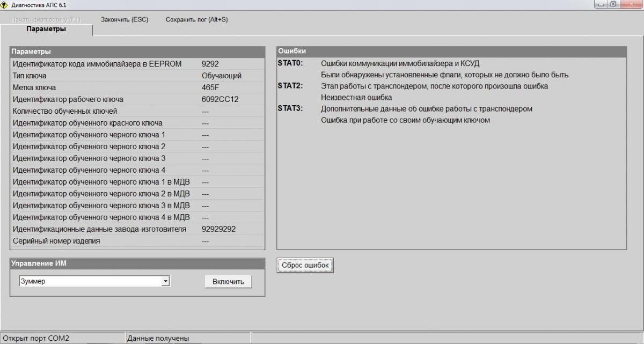Click the Управление ИМ panel header
Image resolution: width=644 pixels, height=344 pixels.
click(x=137, y=264)
